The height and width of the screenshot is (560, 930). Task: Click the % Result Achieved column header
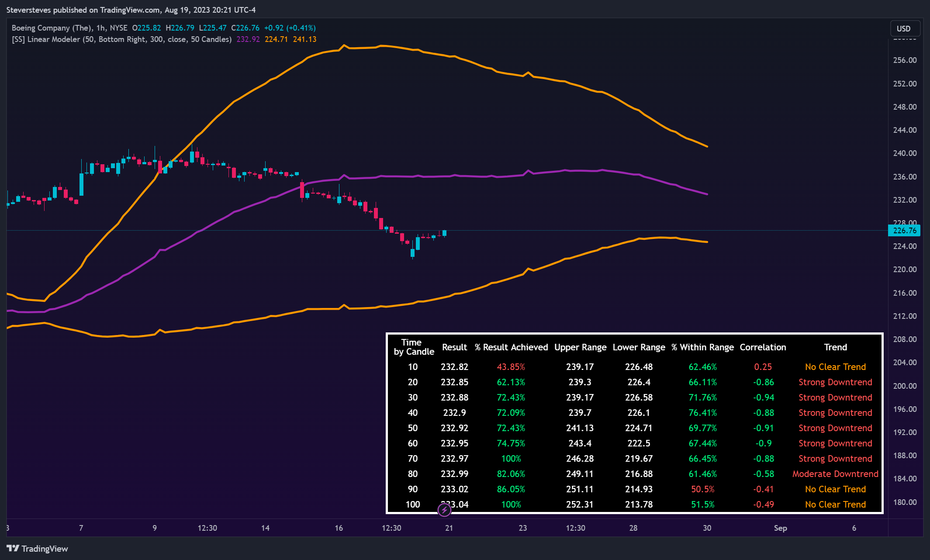(511, 347)
